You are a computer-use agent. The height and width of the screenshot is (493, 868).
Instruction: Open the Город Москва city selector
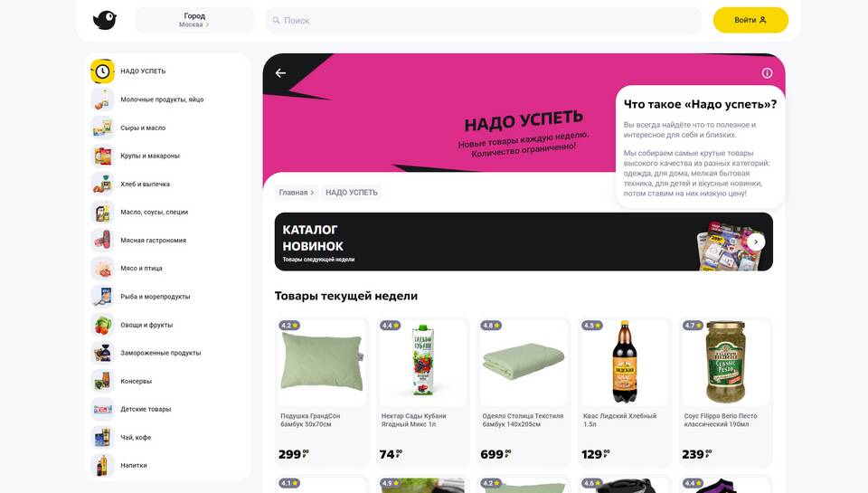click(194, 20)
